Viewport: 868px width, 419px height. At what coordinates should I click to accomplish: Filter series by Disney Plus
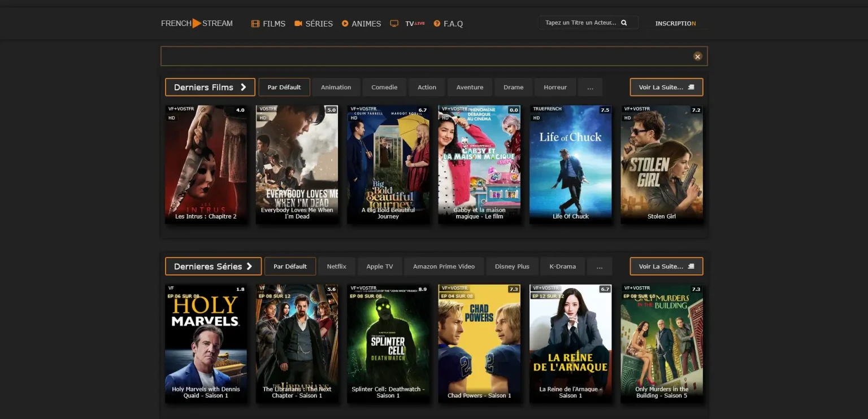512,267
